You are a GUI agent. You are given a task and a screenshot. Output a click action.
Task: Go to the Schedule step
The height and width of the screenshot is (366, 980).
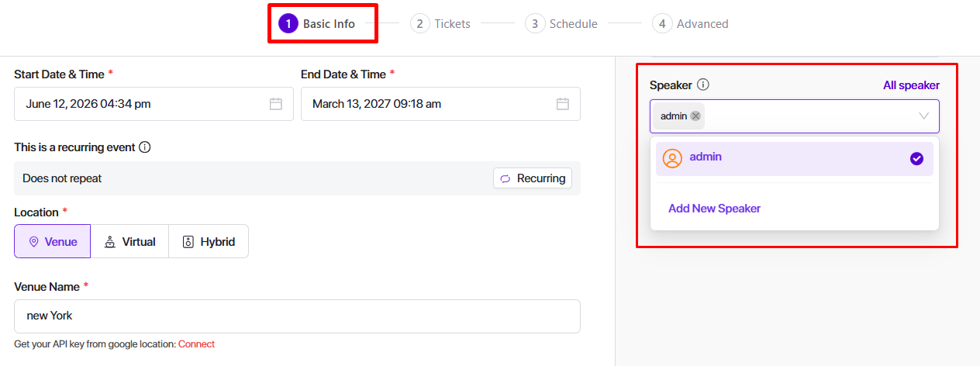561,24
